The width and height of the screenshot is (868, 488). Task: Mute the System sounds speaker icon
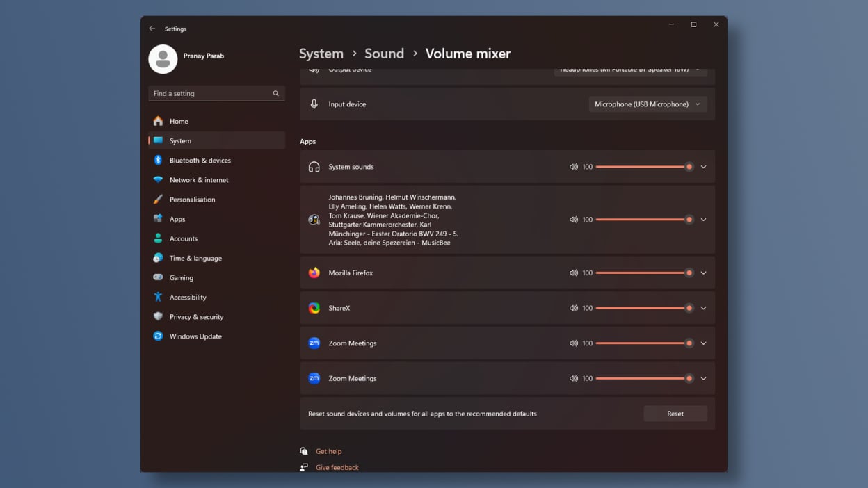(x=573, y=167)
